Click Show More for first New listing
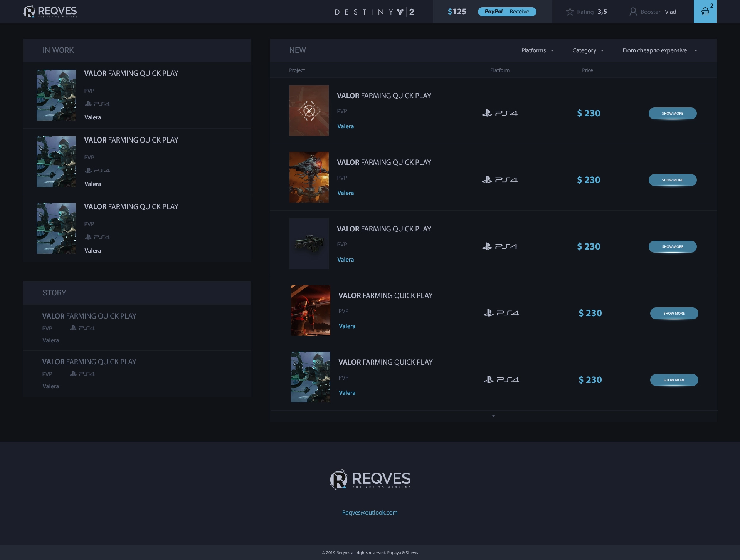The height and width of the screenshot is (560, 740). [673, 113]
